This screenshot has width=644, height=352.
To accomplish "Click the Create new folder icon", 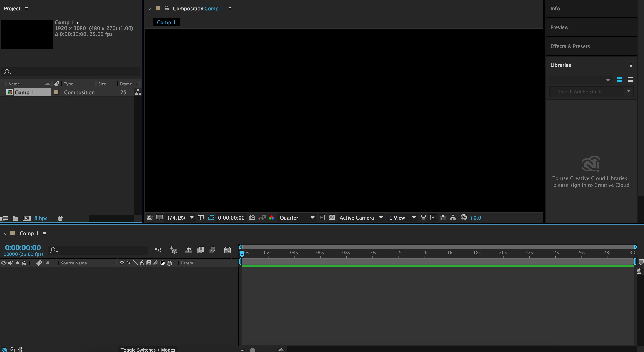I will coord(16,219).
